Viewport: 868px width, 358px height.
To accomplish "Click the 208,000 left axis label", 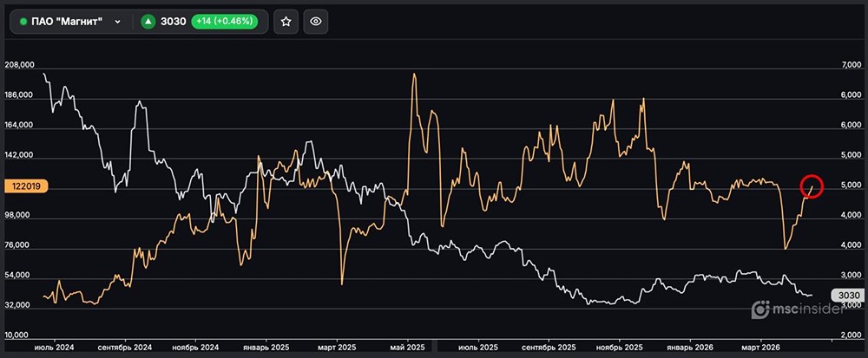I will [19, 65].
